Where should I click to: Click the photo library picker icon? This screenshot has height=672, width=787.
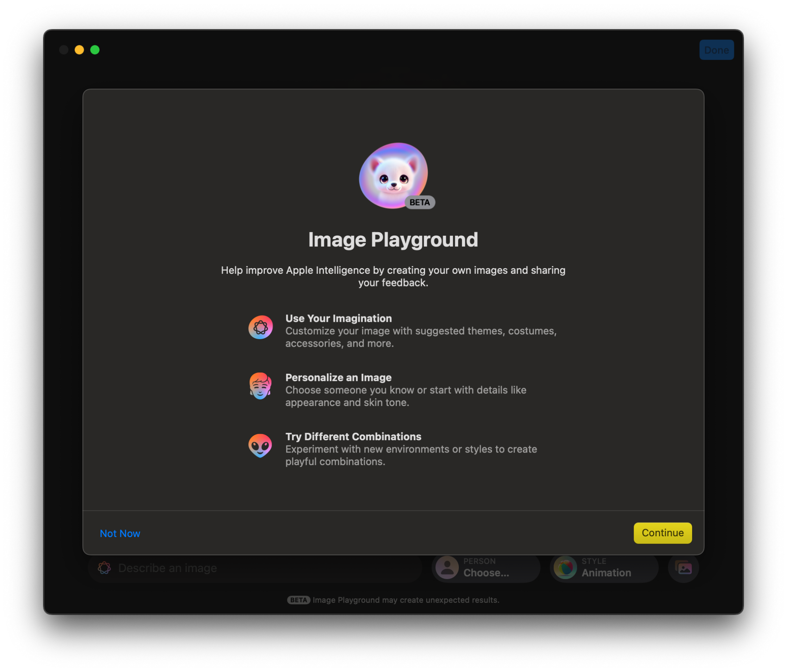coord(684,568)
